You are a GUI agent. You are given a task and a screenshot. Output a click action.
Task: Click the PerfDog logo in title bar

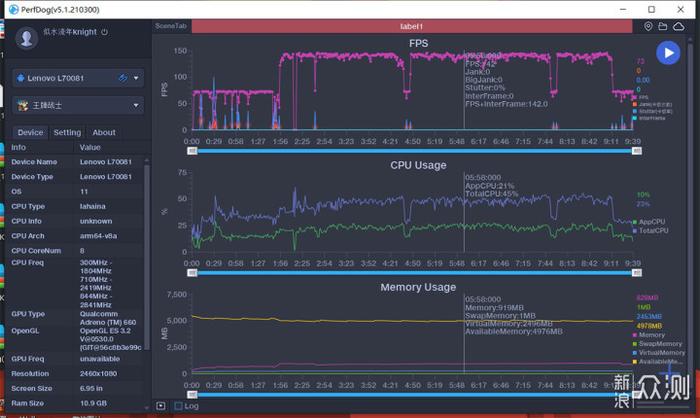pos(13,9)
